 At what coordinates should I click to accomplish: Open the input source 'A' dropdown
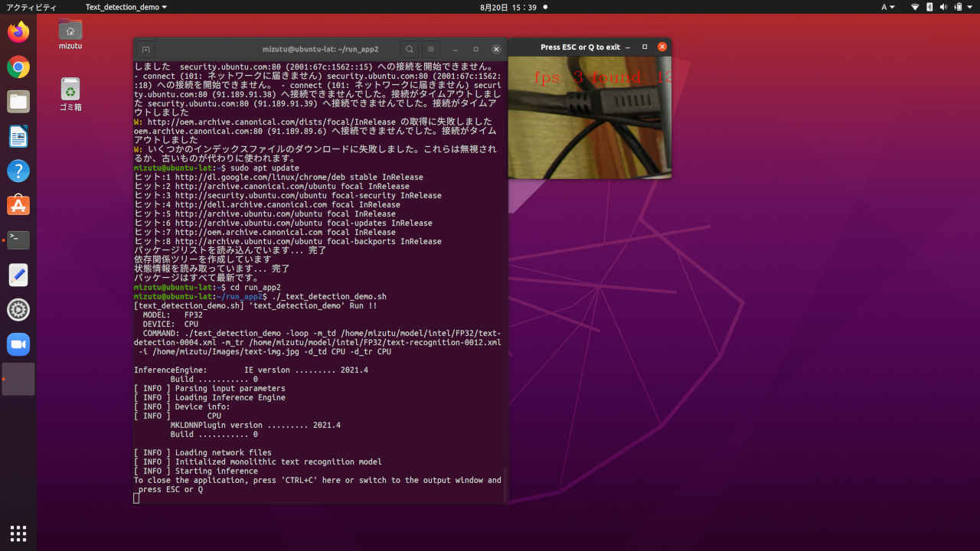pos(887,7)
